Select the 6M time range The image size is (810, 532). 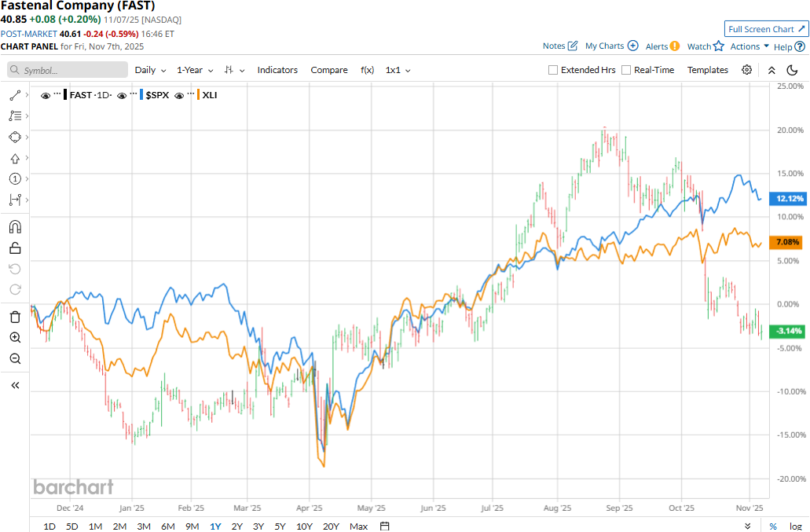[168, 526]
